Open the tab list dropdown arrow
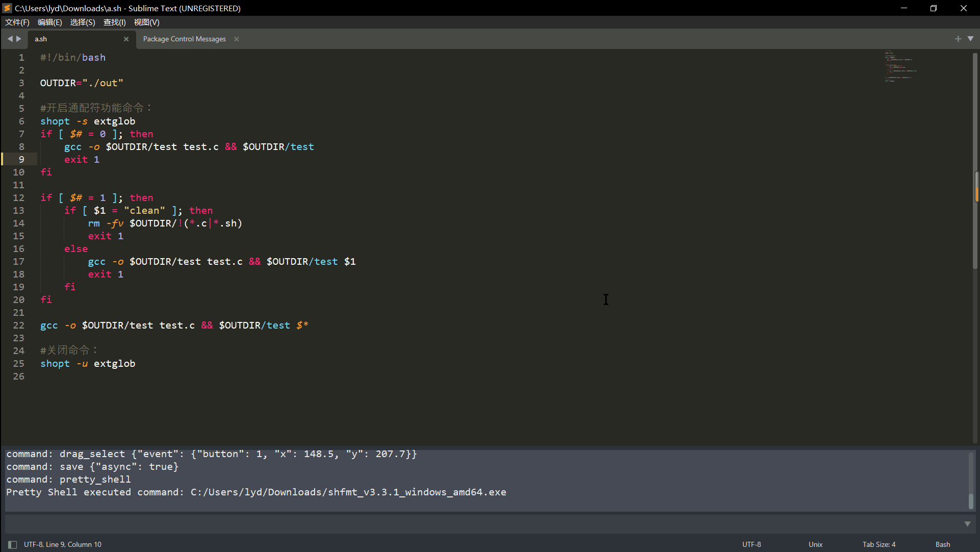Screen dimensions: 980x552 click(970, 39)
